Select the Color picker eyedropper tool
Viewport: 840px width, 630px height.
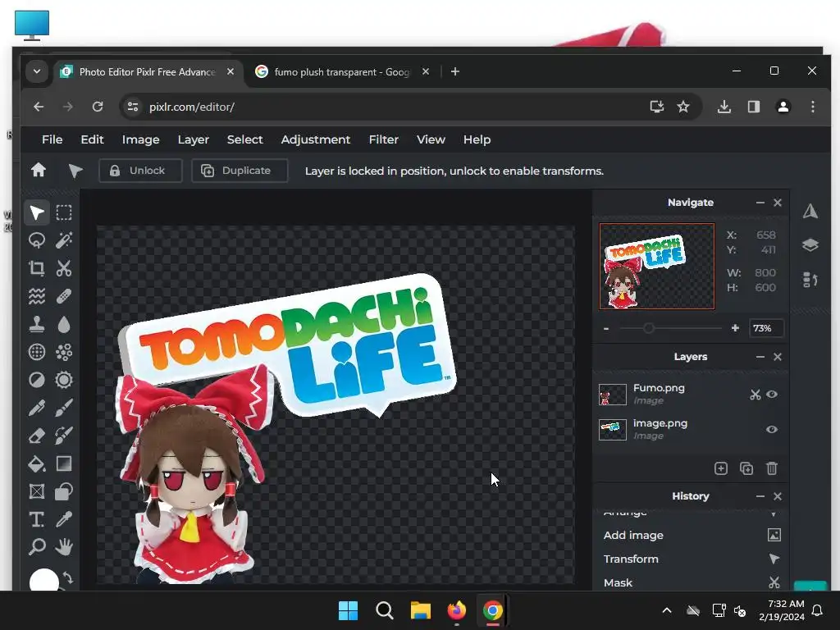(64, 519)
